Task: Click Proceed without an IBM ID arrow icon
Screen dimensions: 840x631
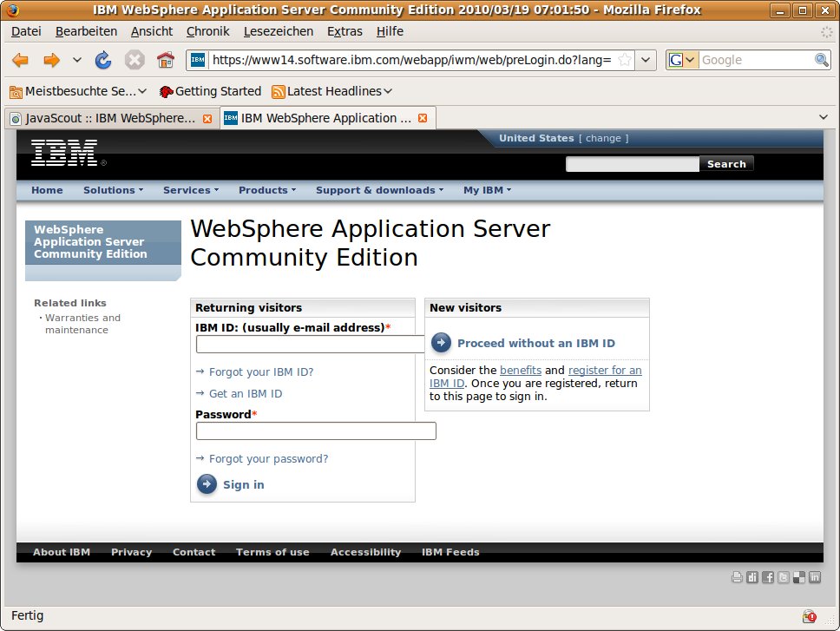Action: tap(441, 343)
